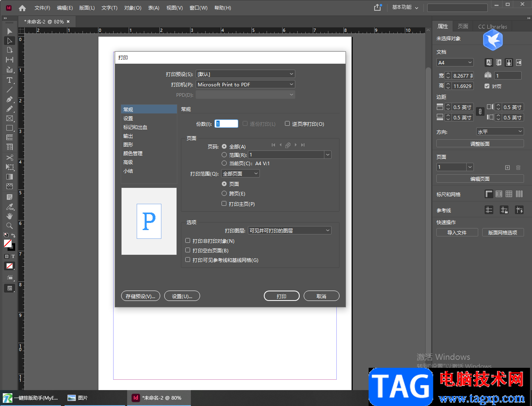
Task: Click the margins link chain icon
Action: (x=480, y=112)
